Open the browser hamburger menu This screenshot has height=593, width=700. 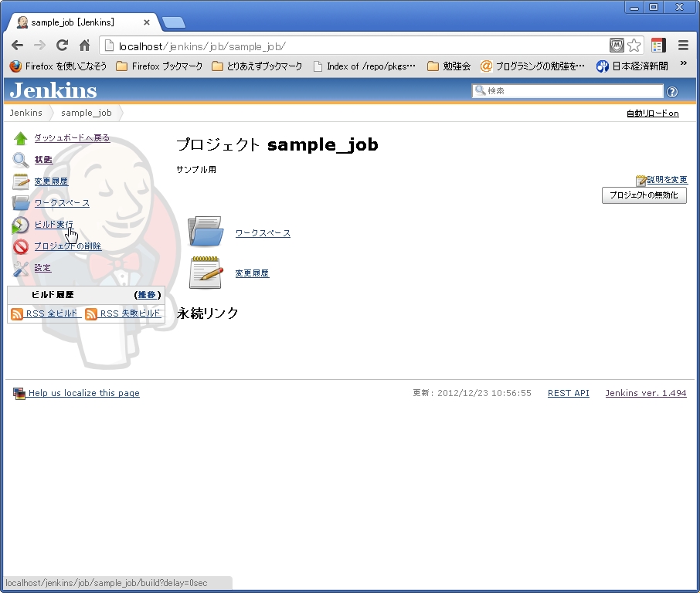pyautogui.click(x=683, y=45)
